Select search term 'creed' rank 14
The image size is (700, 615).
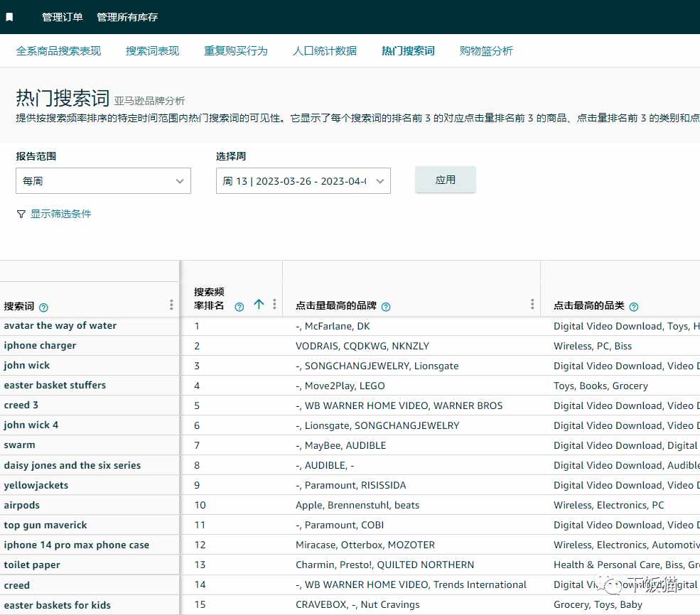(17, 585)
